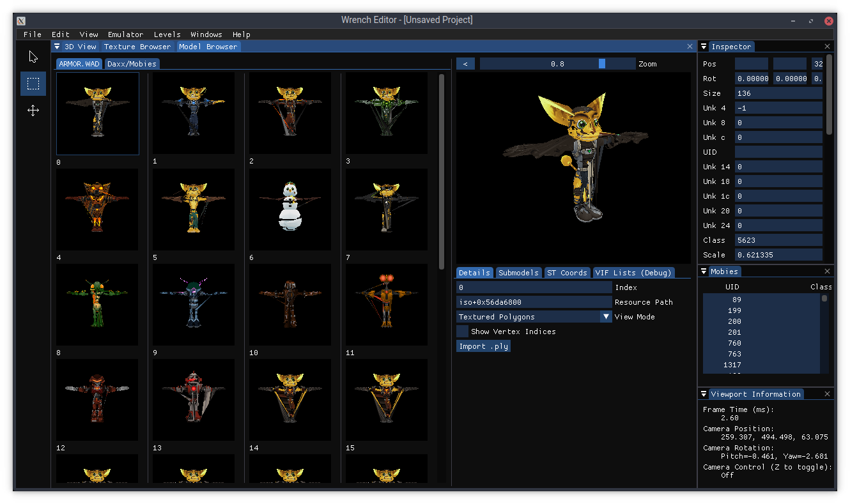Click the Class column header in Mobies
This screenshot has width=850, height=504.
(821, 287)
